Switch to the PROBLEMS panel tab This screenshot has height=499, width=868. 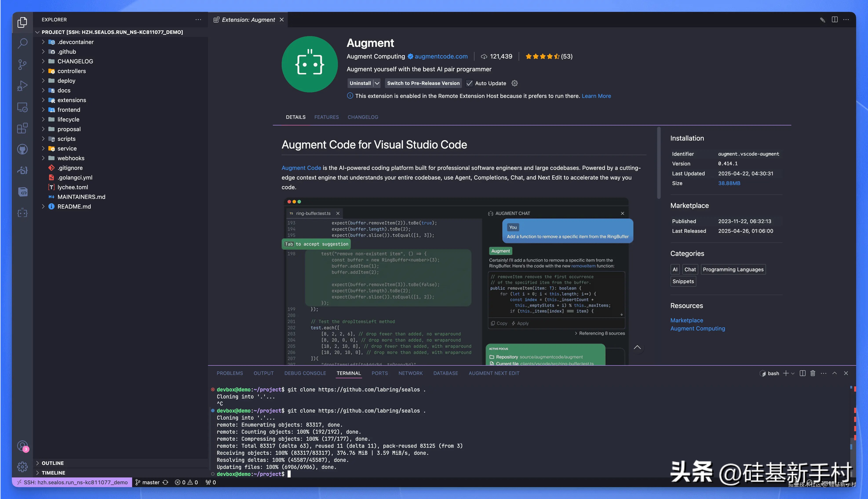pyautogui.click(x=229, y=373)
